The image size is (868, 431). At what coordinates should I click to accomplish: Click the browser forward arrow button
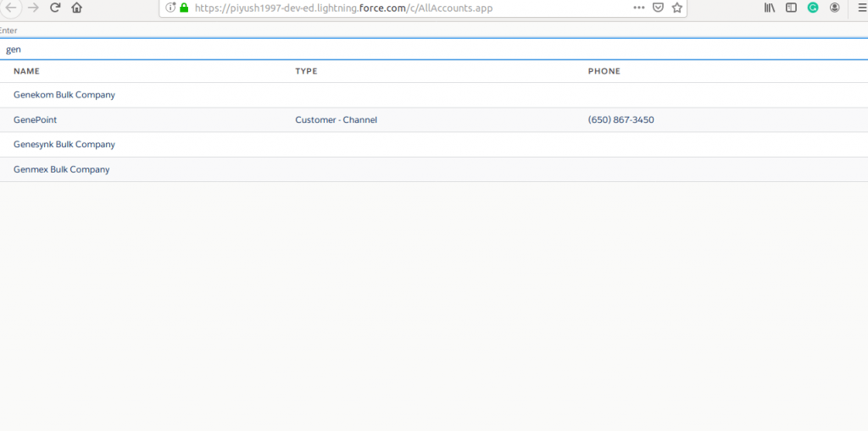point(33,8)
